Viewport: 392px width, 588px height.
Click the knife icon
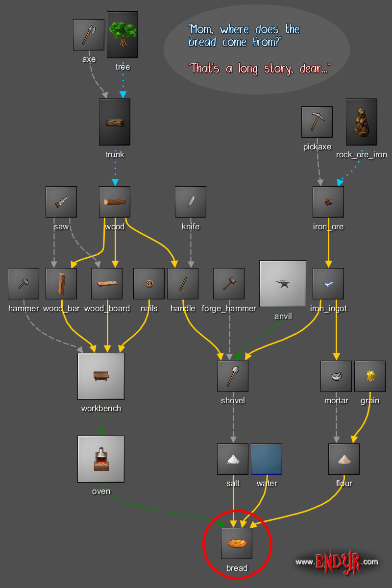click(191, 202)
